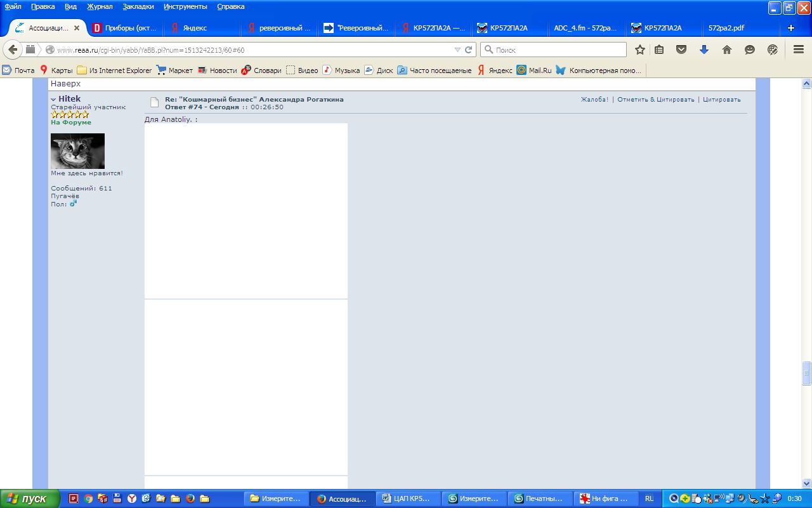Collapse Hitek's user info arrow
Screen dimensions: 812x508
coord(53,100)
